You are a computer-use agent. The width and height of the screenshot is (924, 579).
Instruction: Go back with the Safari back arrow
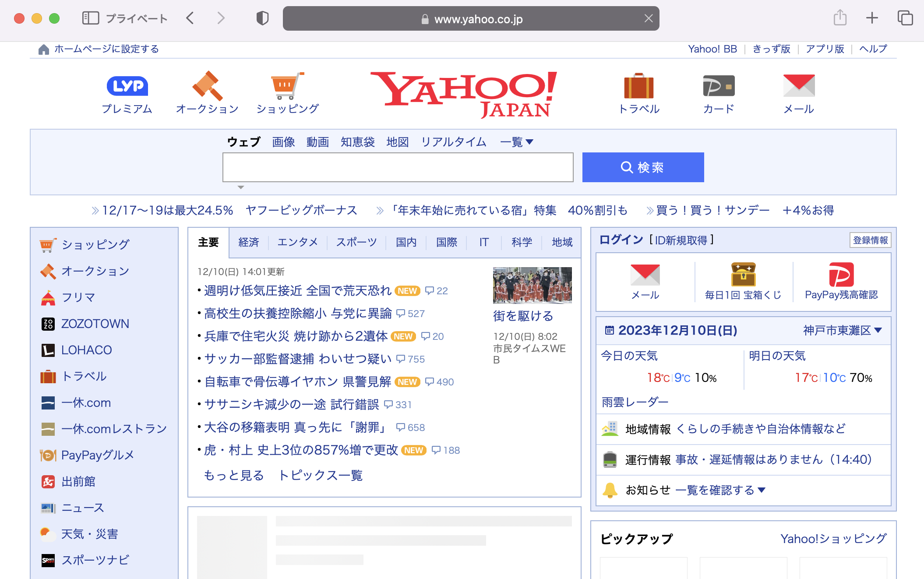click(x=190, y=18)
